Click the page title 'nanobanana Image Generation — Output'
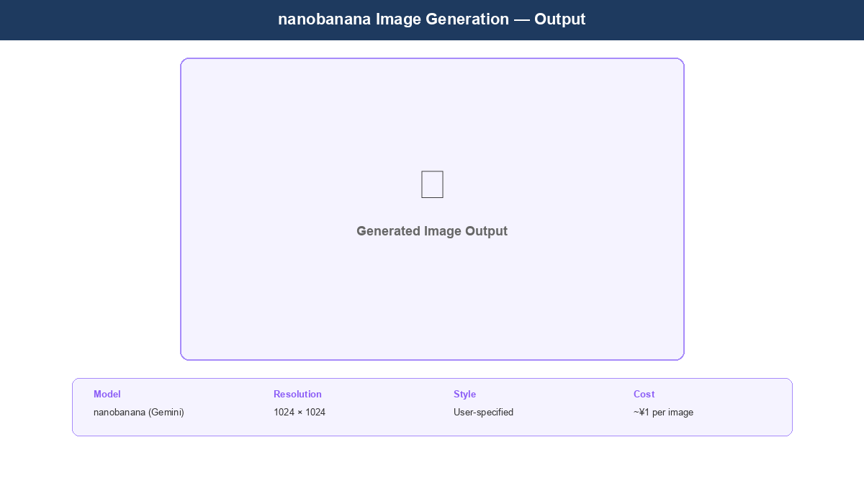The width and height of the screenshot is (864, 504). click(432, 19)
